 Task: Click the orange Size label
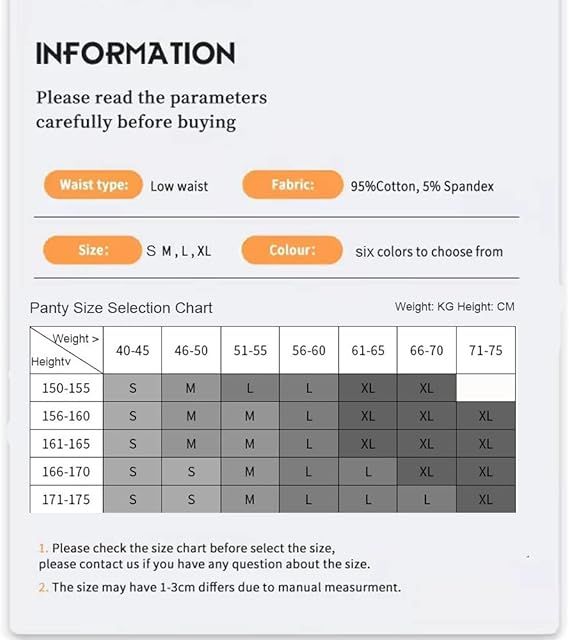[x=93, y=250]
